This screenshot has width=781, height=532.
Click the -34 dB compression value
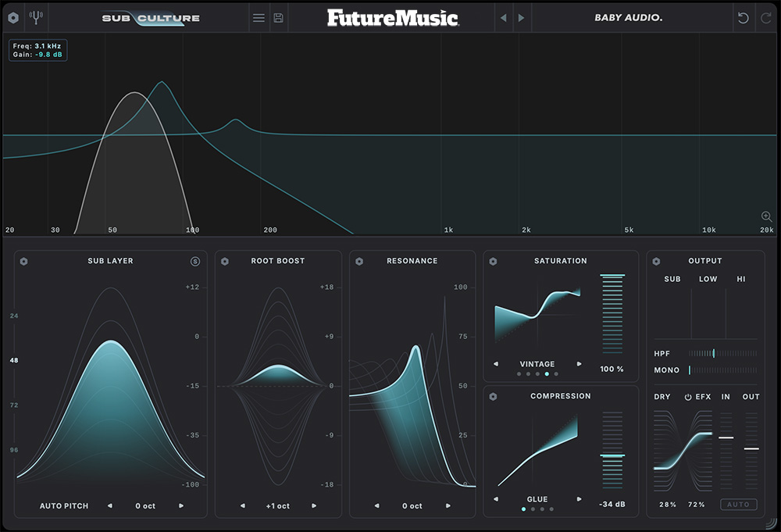612,504
